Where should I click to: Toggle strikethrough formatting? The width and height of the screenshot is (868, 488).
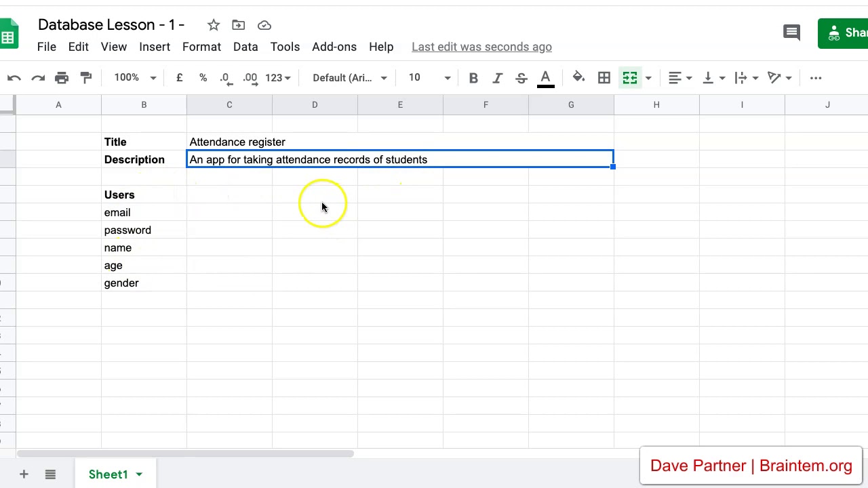[521, 78]
